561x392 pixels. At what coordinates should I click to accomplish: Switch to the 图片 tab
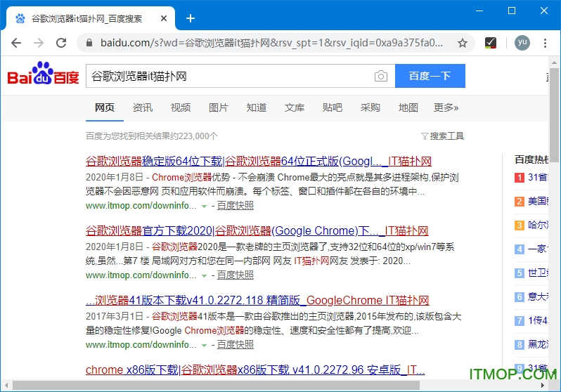tap(218, 107)
